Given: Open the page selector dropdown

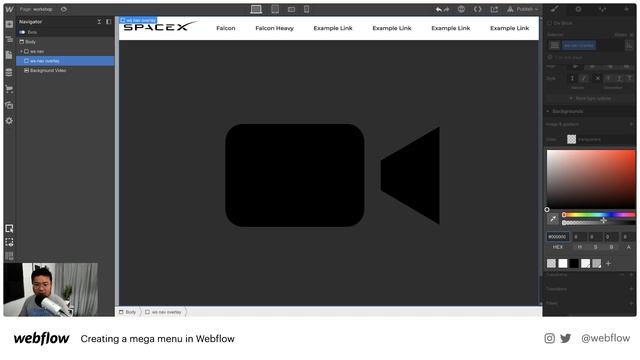Looking at the screenshot, I should [36, 9].
